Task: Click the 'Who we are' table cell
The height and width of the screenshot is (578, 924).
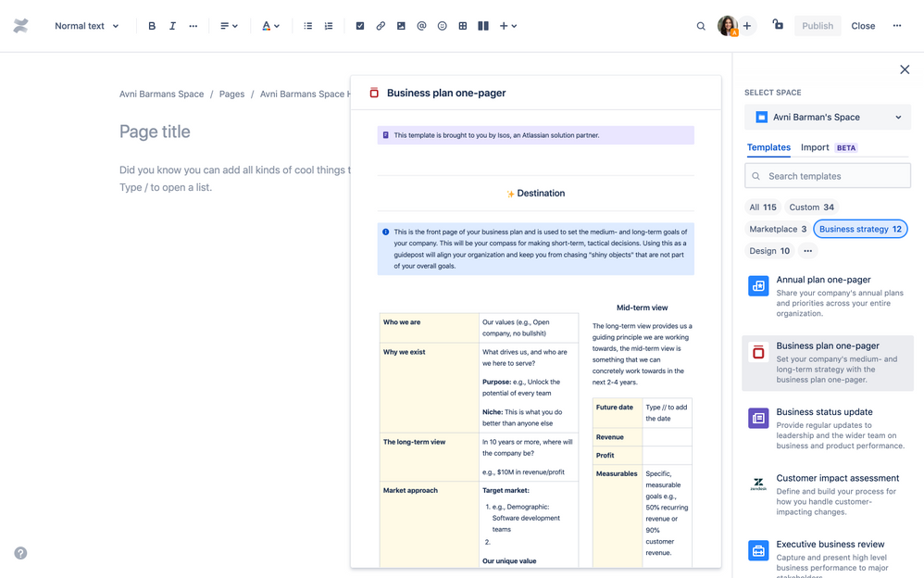Action: [429, 327]
